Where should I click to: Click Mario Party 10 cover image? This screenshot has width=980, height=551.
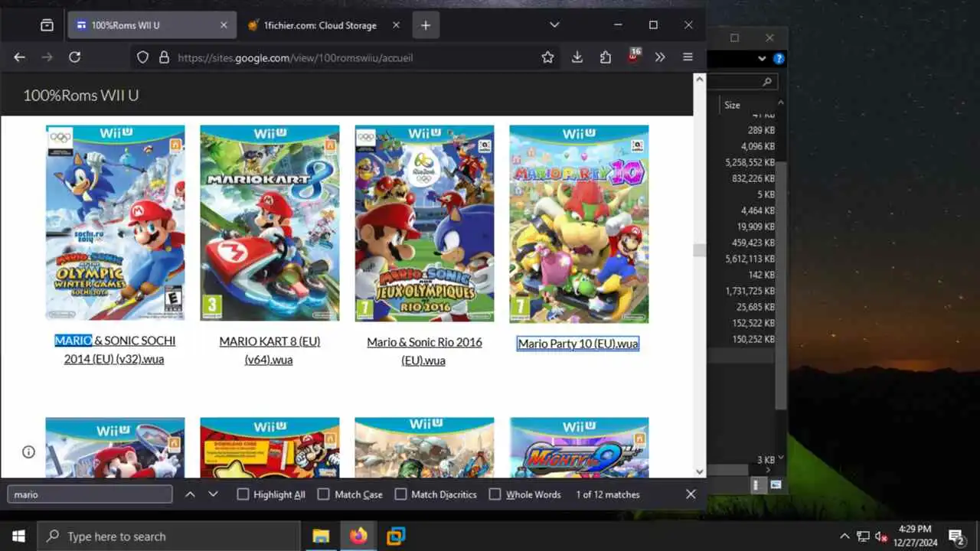(x=579, y=223)
